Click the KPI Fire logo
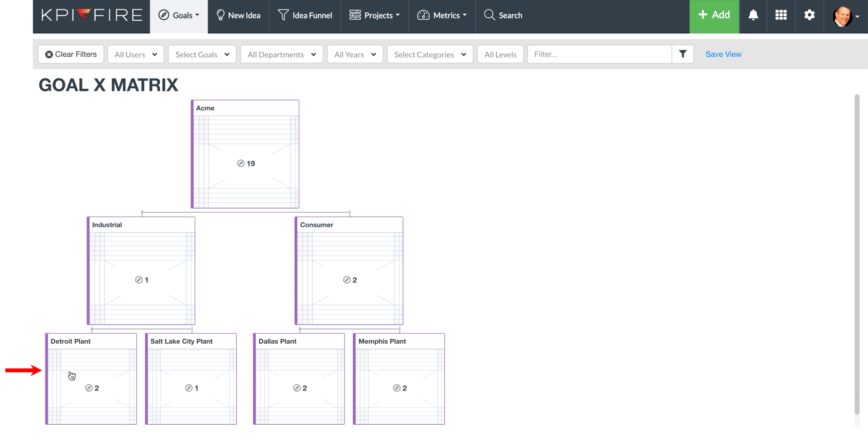The height and width of the screenshot is (442, 868). coord(92,15)
